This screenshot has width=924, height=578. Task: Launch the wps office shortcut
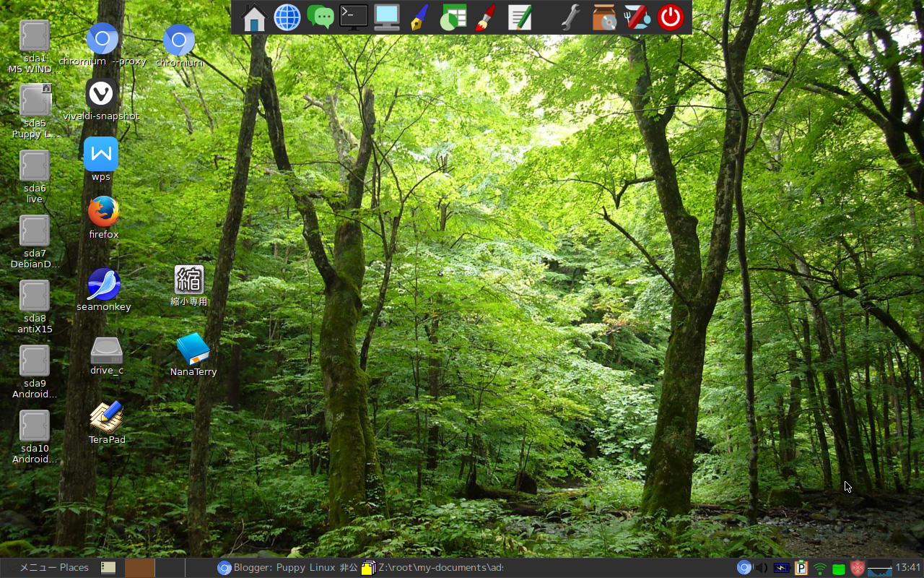click(101, 154)
